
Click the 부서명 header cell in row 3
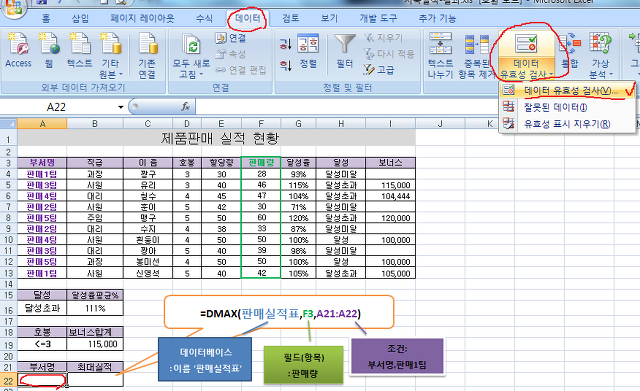coord(42,163)
